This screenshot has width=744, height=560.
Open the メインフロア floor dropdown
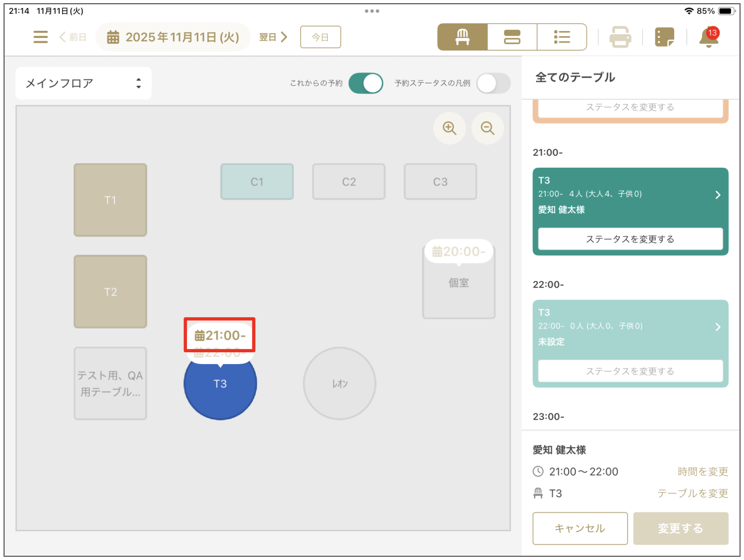click(84, 83)
